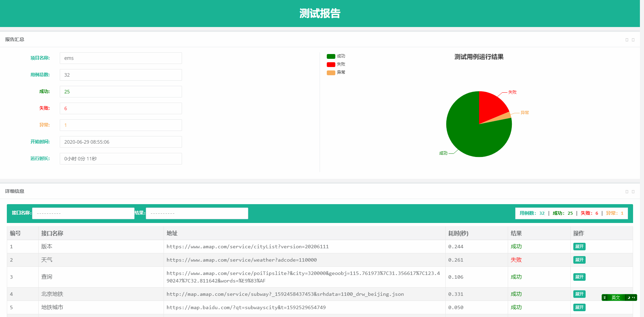Image resolution: width=644 pixels, height=317 pixels.
Task: Click the double-chevron on the IME toolbar
Action: click(605, 298)
